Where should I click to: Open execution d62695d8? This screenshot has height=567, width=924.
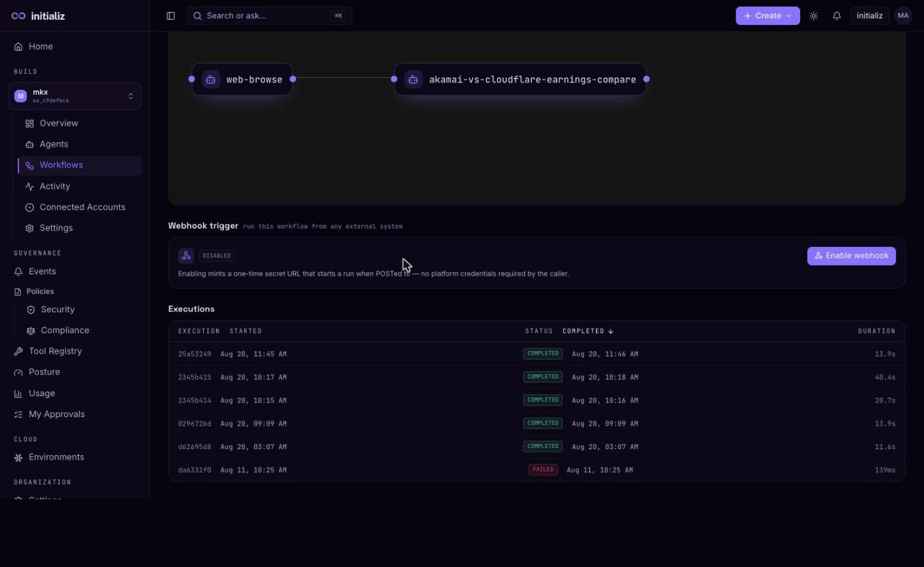pos(537,447)
